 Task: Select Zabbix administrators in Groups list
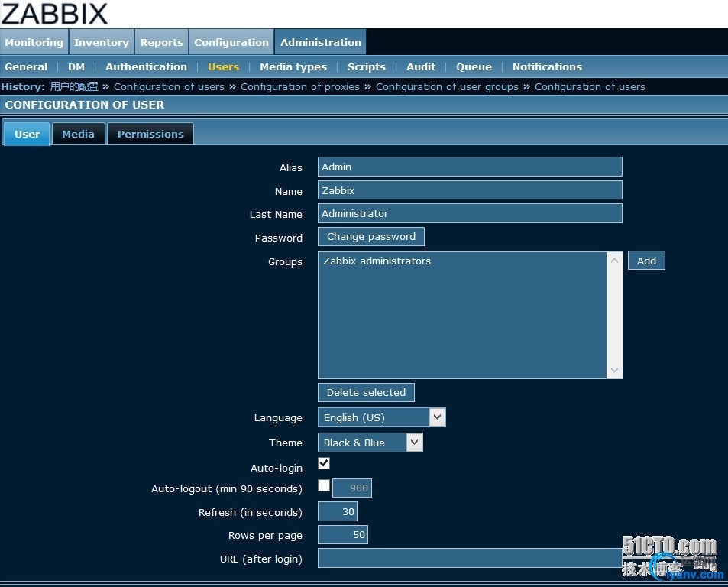[377, 261]
